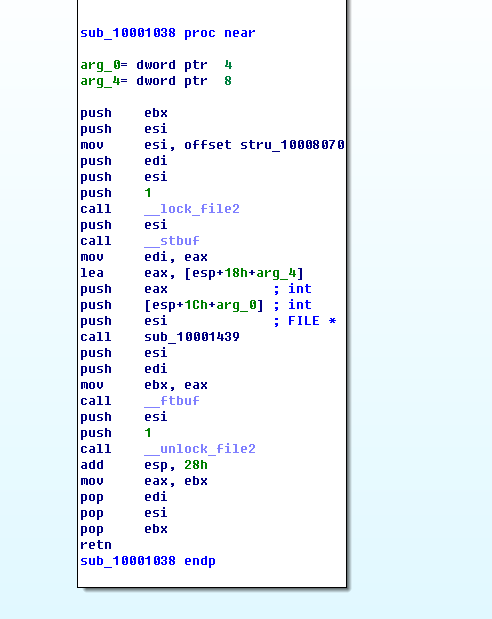Select the 'mov edi, eax' line
This screenshot has height=619, width=492.
pyautogui.click(x=144, y=257)
